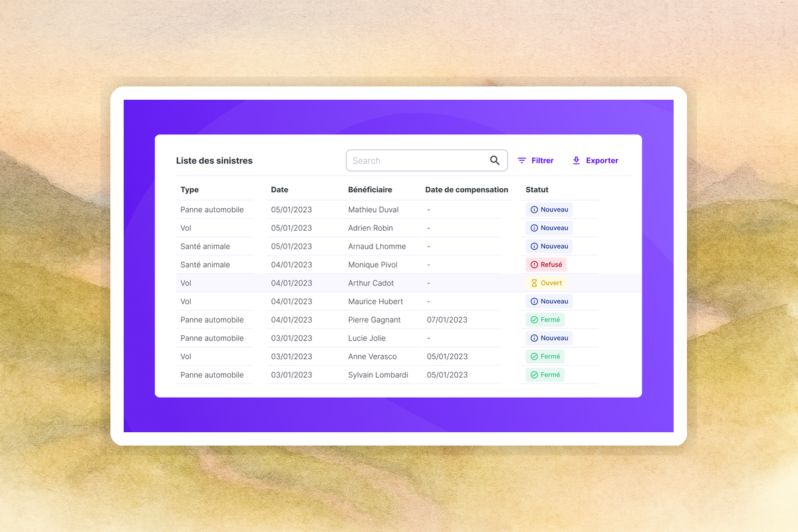Click the hourglass icon in Ouvert badge
798x532 pixels.
pos(534,283)
